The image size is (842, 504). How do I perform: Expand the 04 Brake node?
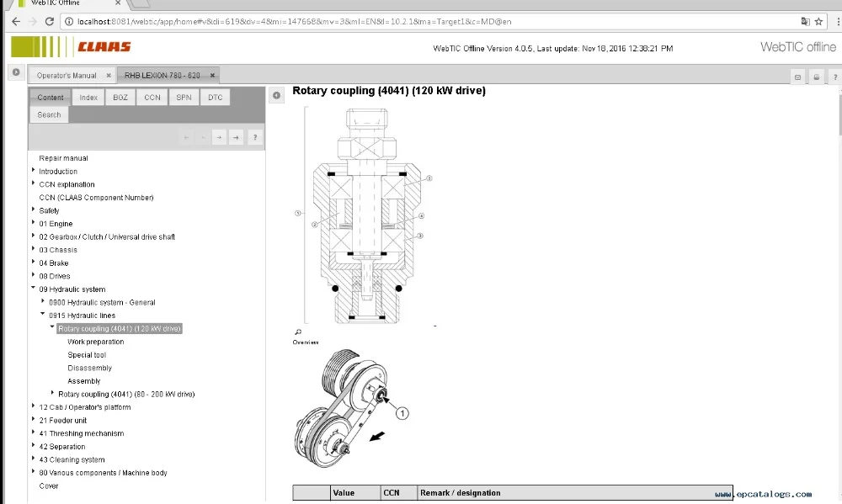point(34,262)
